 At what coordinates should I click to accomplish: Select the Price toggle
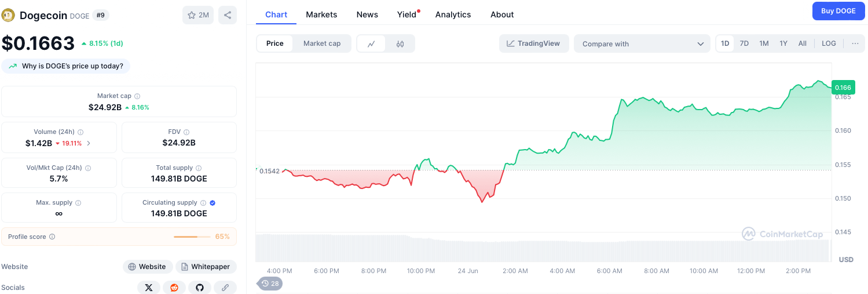[x=275, y=43]
